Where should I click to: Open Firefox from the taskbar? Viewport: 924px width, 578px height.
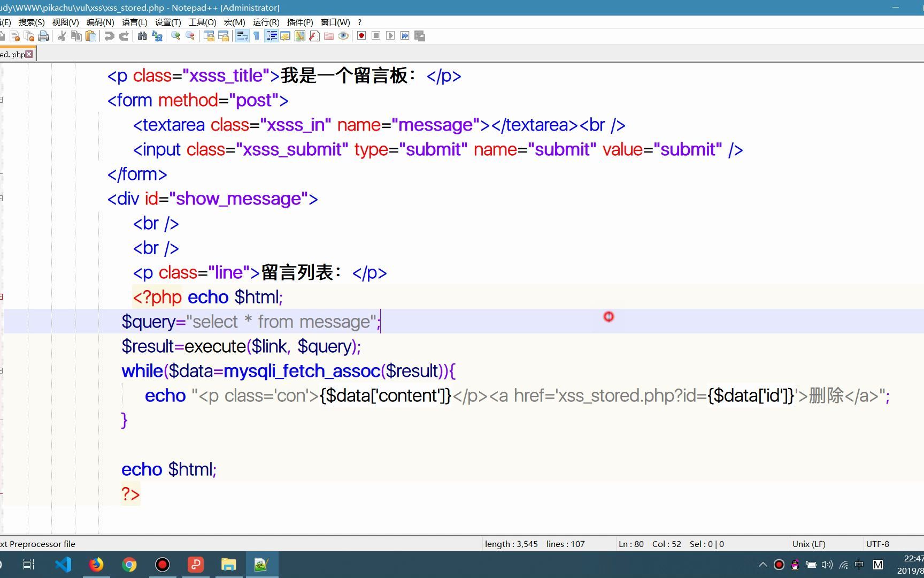pyautogui.click(x=96, y=565)
